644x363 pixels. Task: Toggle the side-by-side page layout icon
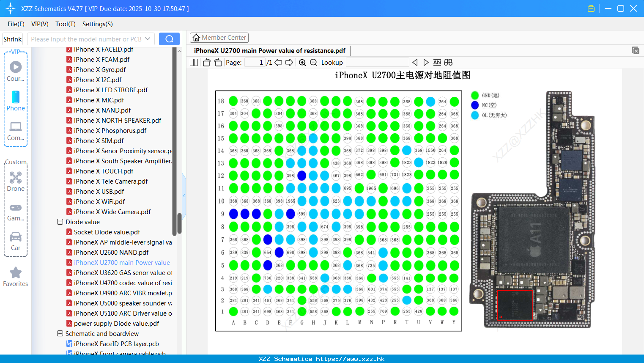click(x=194, y=63)
